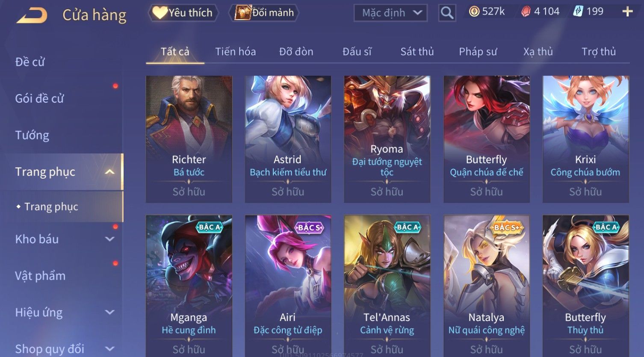This screenshot has height=357, width=644.
Task: Go to Tướng in sidebar
Action: pos(32,135)
